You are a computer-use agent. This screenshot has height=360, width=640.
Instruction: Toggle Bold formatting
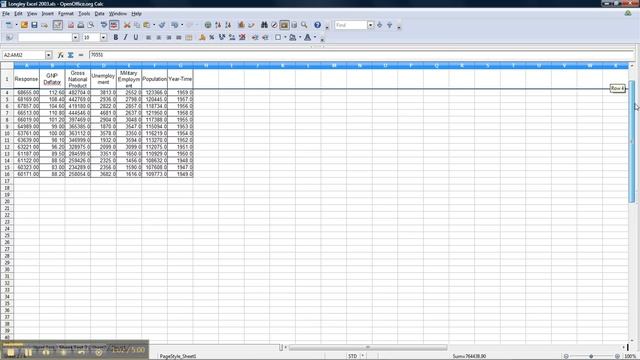coord(116,37)
